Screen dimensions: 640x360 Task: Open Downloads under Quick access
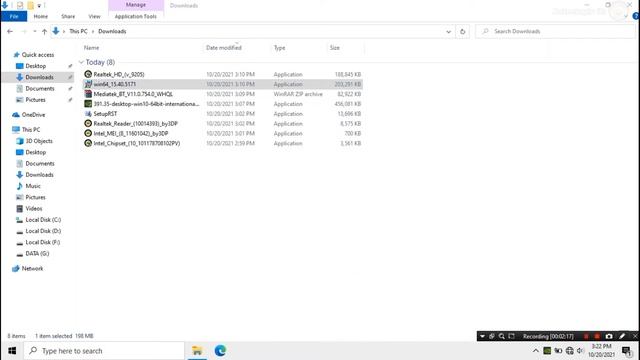click(39, 77)
